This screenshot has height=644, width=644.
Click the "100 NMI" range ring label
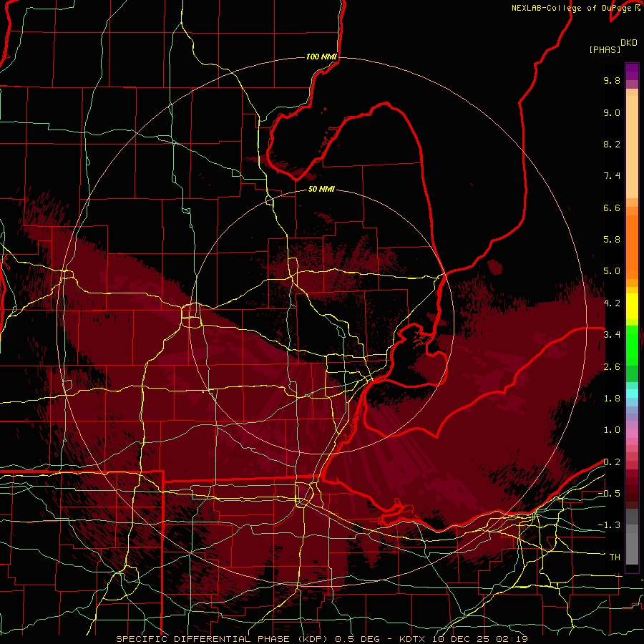pyautogui.click(x=321, y=57)
